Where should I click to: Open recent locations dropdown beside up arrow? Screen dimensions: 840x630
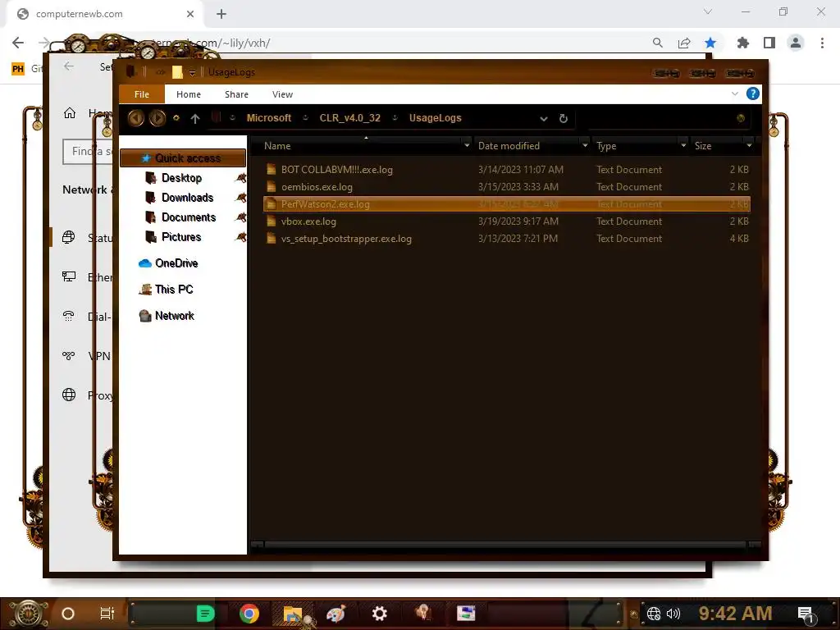click(176, 118)
